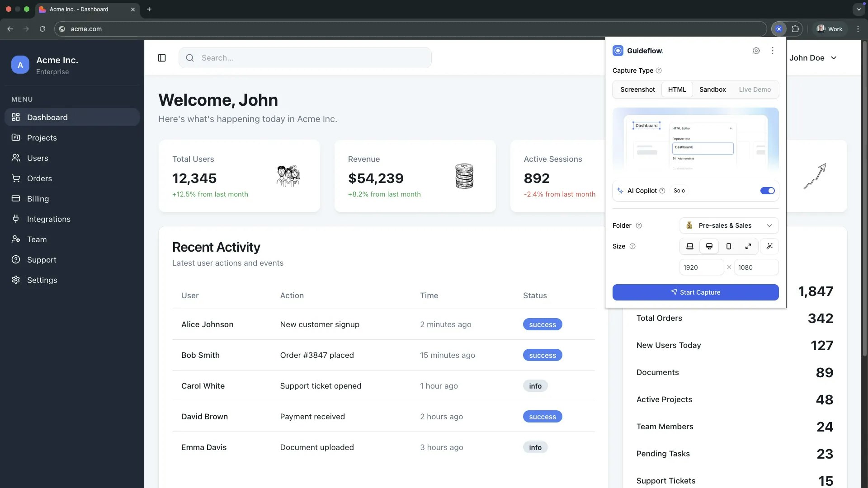Switch capture type to Screenshot
Viewport: 868px width, 488px height.
pyautogui.click(x=637, y=89)
